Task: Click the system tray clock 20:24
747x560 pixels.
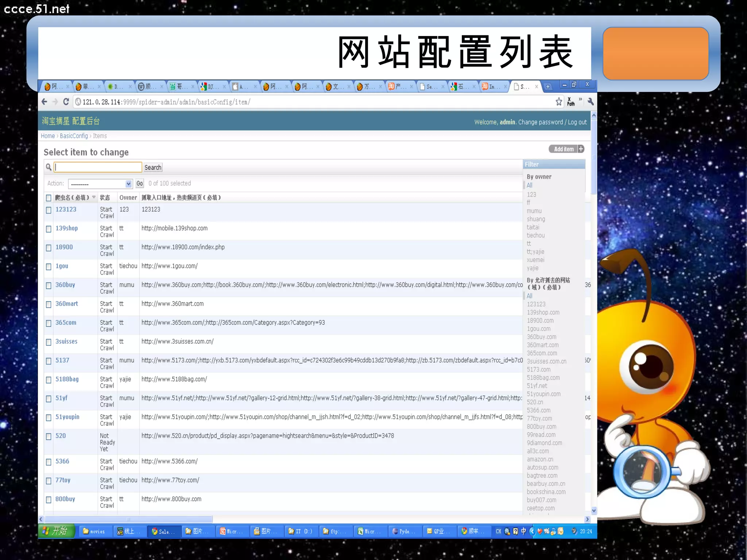Action: point(586,531)
